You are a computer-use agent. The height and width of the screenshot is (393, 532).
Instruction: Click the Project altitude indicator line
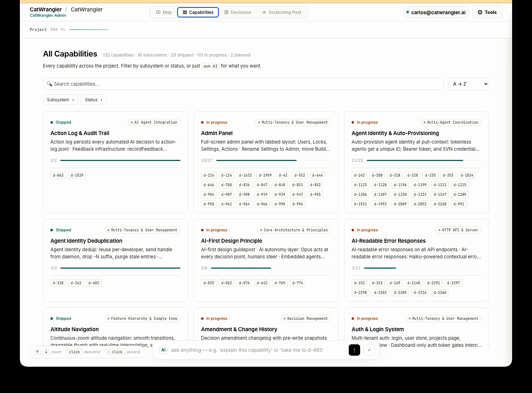88,29
